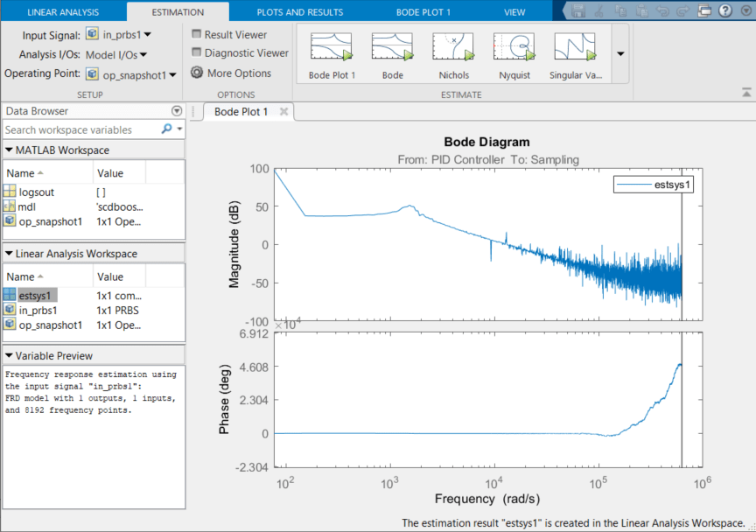Open More Options gear icon
Image resolution: width=756 pixels, height=532 pixels.
click(x=197, y=73)
